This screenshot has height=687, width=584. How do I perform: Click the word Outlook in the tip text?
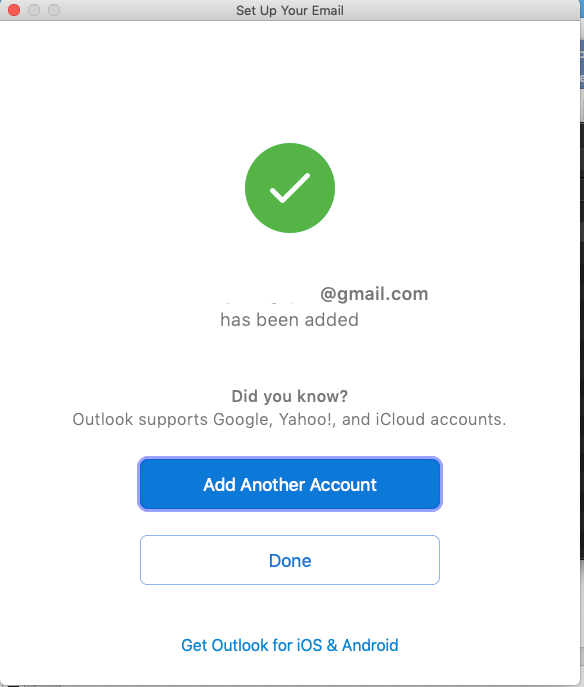point(103,420)
